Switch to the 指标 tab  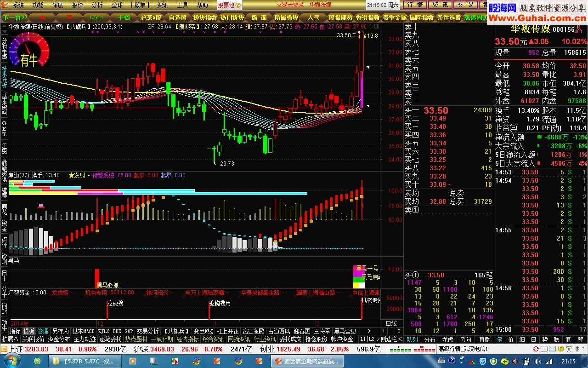pos(15,331)
